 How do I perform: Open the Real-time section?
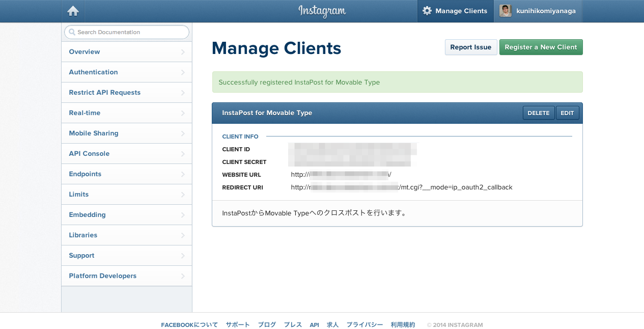126,113
